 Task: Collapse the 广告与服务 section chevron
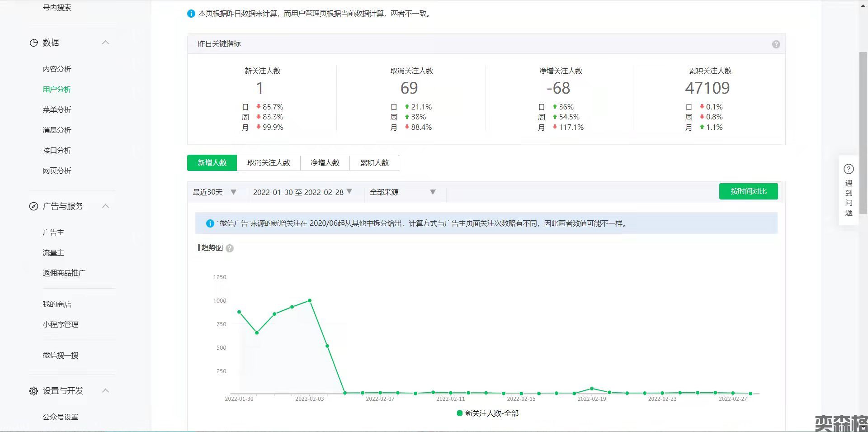(105, 206)
